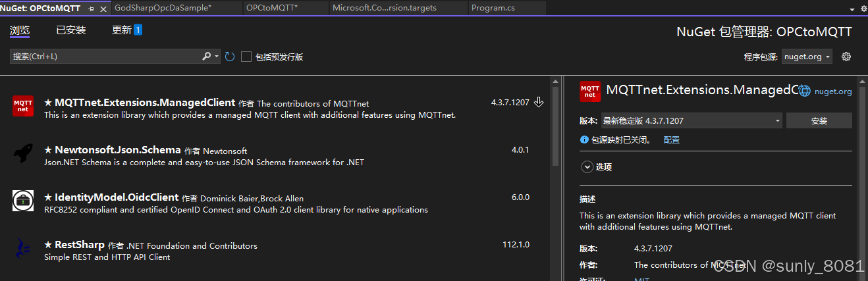Click the RestSharp description 'Simple REST and HTTP API Client'

[x=107, y=257]
